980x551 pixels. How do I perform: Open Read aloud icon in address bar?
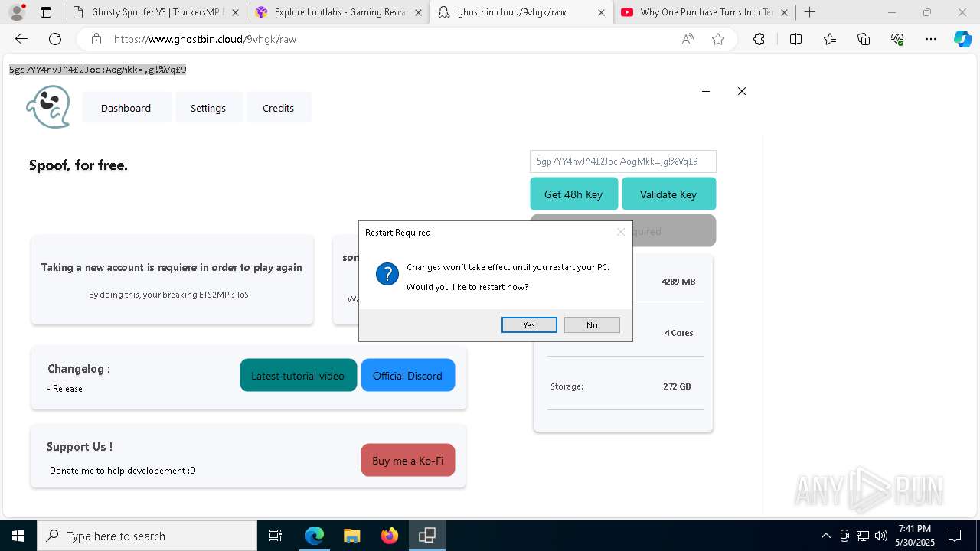[x=688, y=39]
